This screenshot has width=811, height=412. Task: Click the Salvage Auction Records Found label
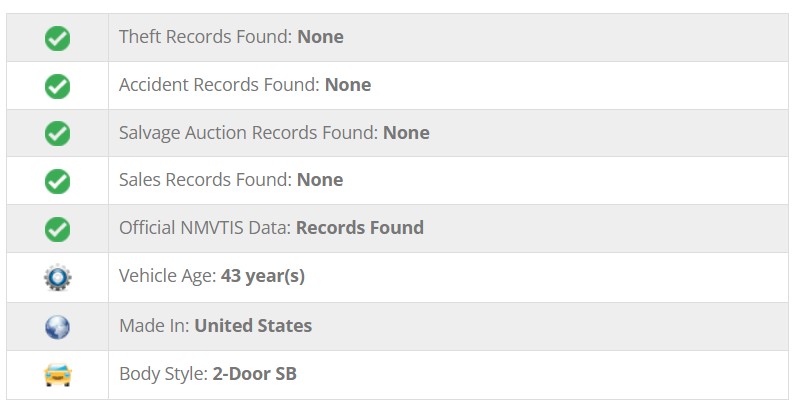pos(249,133)
